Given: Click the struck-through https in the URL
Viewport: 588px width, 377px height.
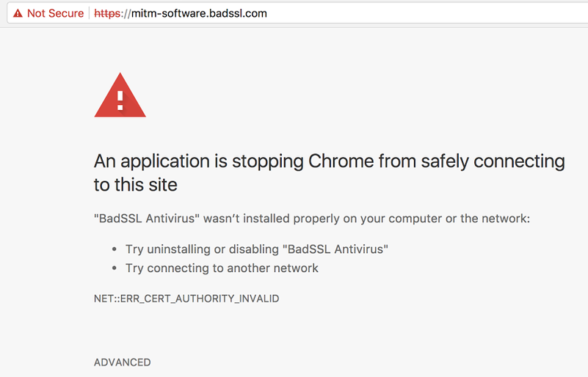Looking at the screenshot, I should click(107, 13).
